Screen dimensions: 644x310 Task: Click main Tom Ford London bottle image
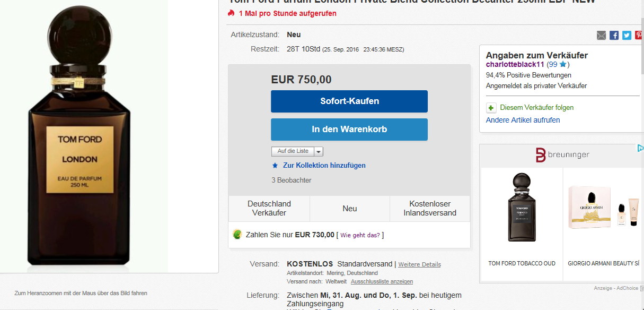tap(80, 138)
